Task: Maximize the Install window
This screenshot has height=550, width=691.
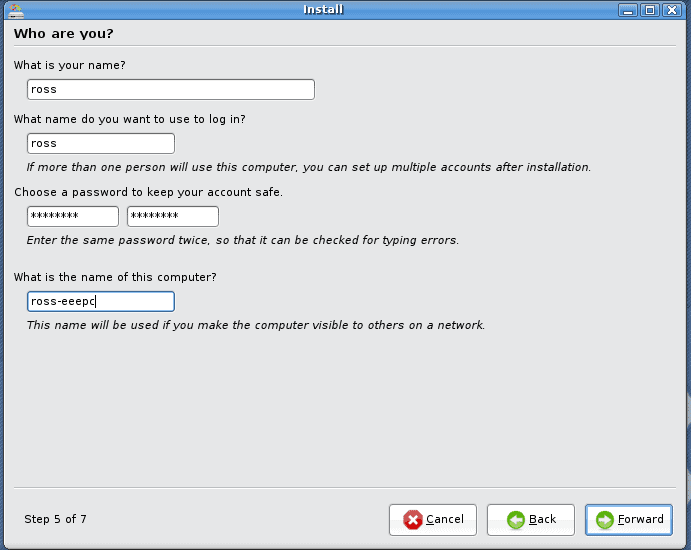Action: 649,10
